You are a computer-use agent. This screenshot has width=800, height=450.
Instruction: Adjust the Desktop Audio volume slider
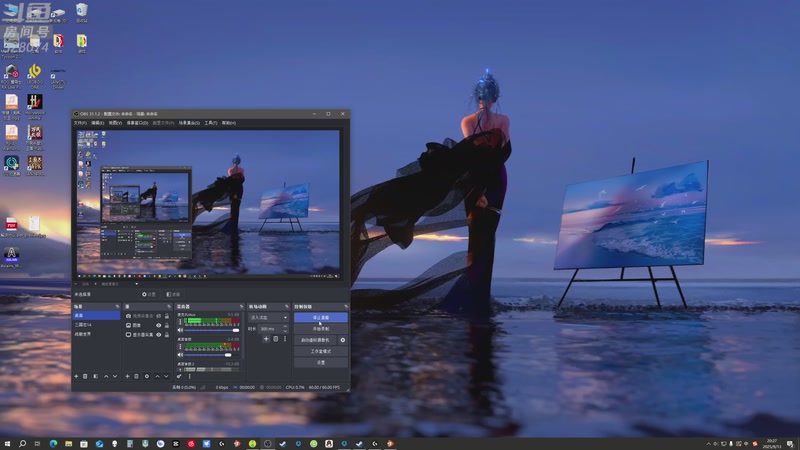click(x=212, y=355)
